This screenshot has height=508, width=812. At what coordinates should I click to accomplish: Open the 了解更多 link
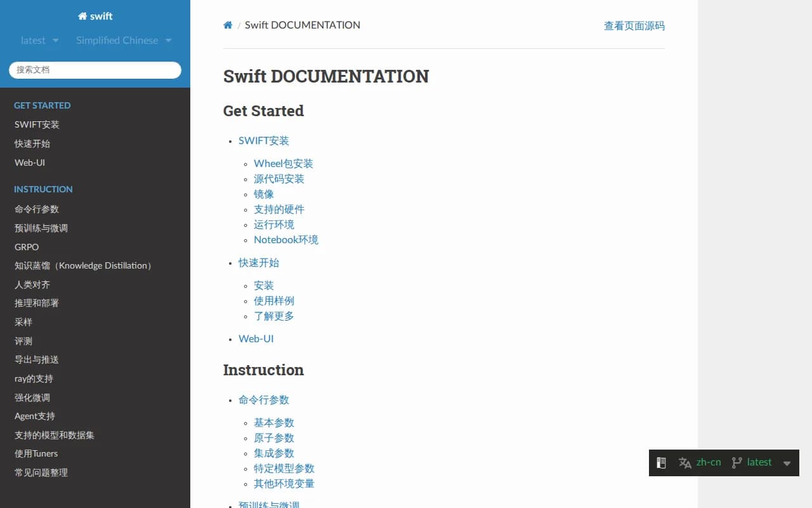click(274, 316)
